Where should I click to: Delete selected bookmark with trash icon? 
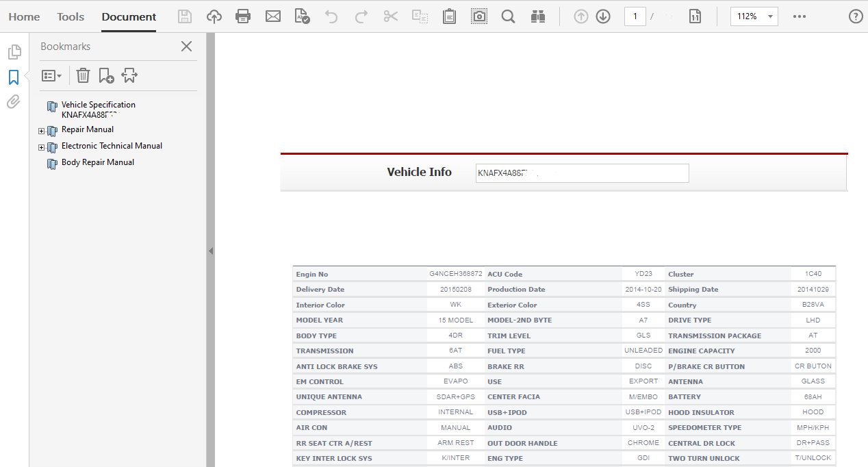tap(83, 75)
